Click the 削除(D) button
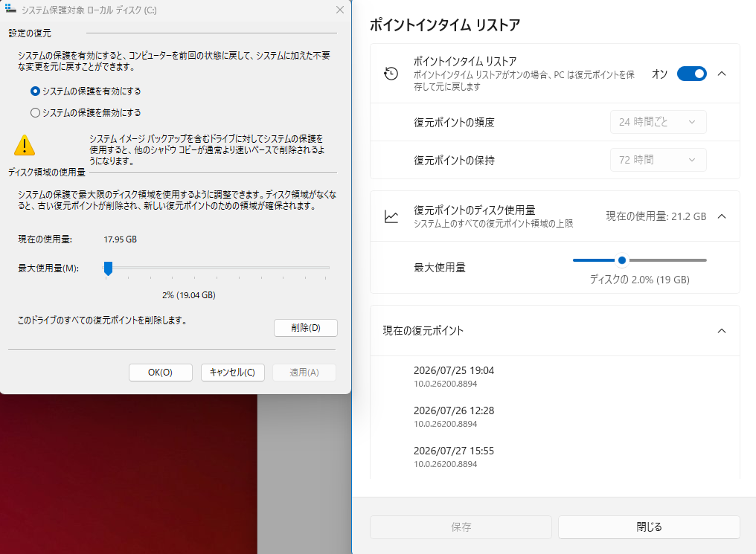The height and width of the screenshot is (554, 756). [306, 328]
